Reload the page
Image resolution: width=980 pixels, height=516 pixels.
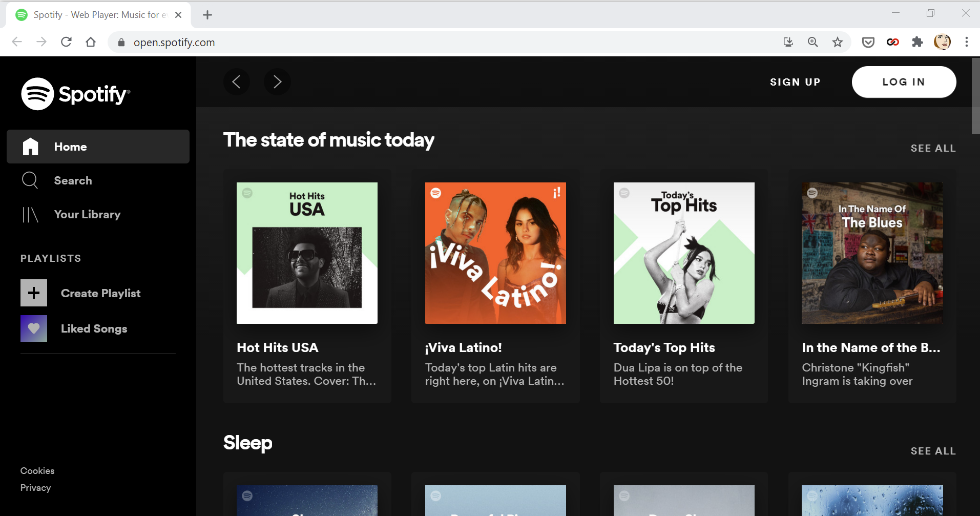tap(66, 42)
